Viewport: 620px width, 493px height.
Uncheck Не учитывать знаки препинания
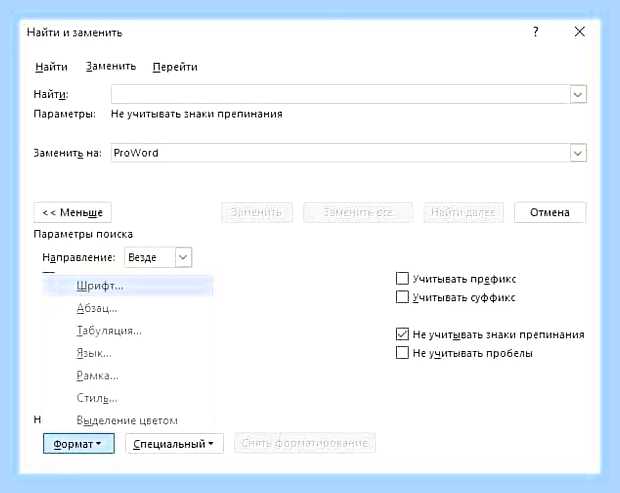point(402,334)
